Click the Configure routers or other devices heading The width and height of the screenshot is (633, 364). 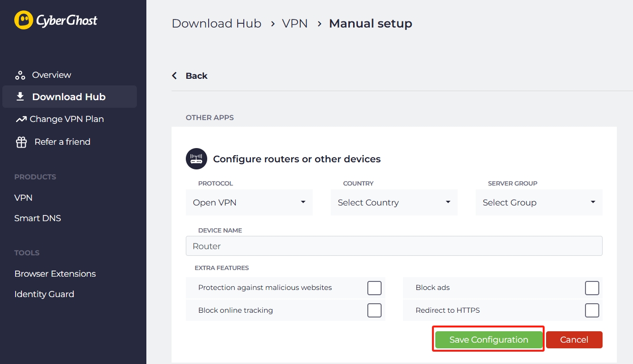pos(297,159)
